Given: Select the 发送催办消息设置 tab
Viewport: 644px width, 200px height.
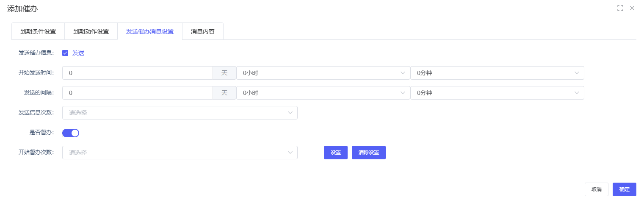Looking at the screenshot, I should (150, 31).
